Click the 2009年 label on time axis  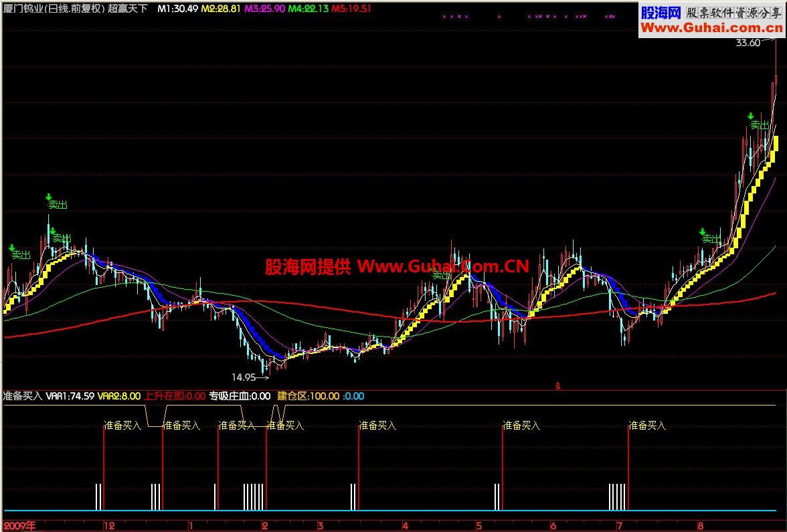coord(19,526)
